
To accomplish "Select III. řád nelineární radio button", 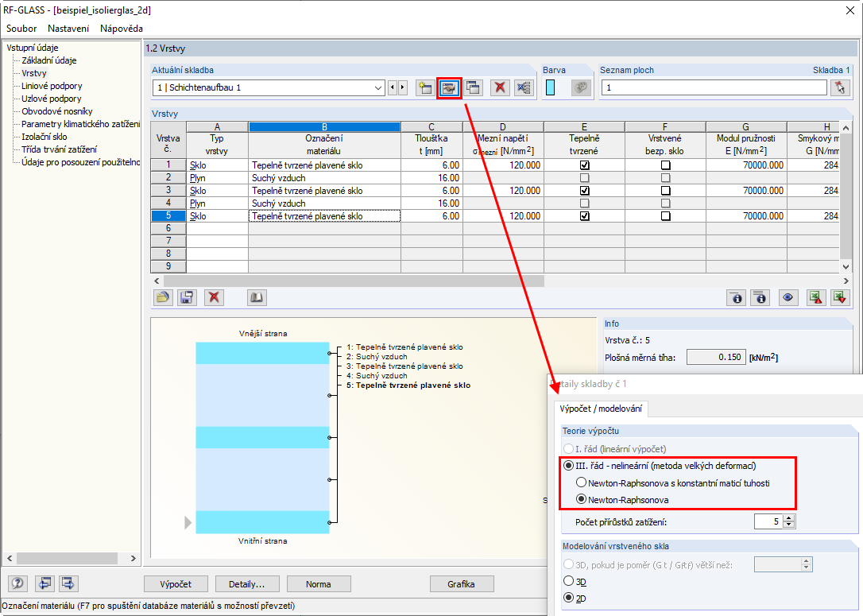I will pos(568,466).
